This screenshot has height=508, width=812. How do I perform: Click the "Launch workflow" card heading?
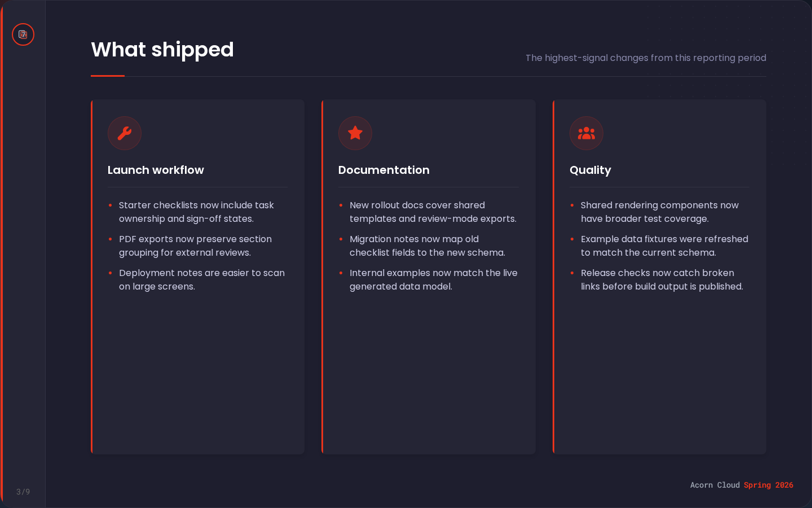point(156,170)
